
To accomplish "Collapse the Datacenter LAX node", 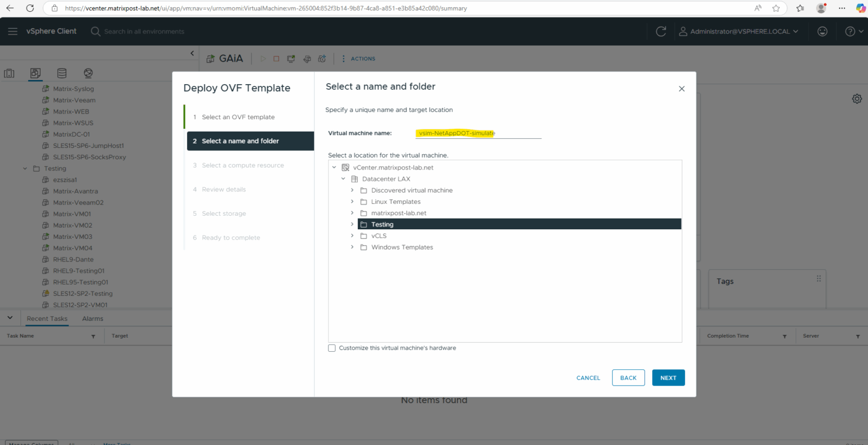I will point(342,178).
